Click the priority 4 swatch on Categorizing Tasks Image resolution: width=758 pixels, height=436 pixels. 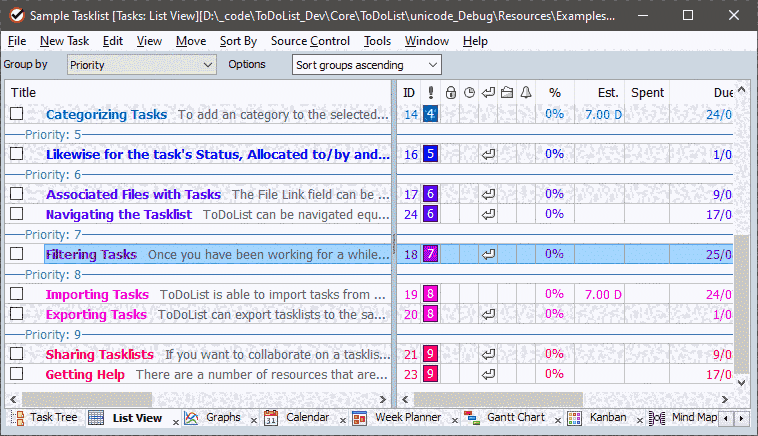(x=430, y=114)
